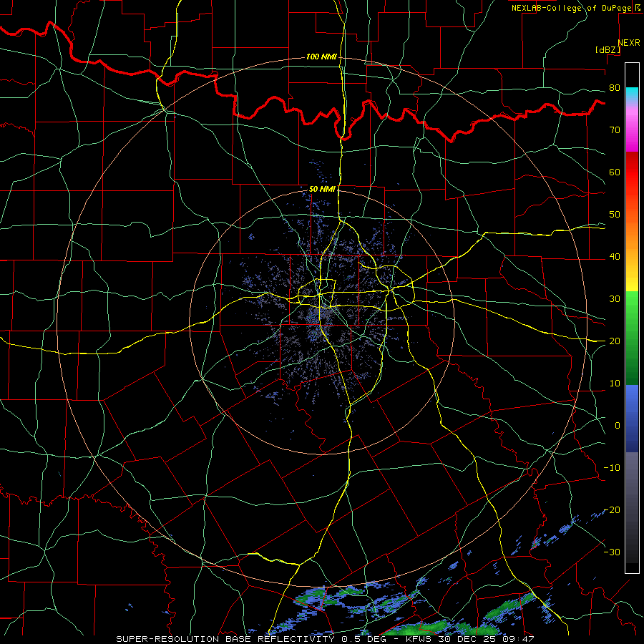Click the 100 NMI range ring label
The width and height of the screenshot is (644, 644).
click(321, 57)
